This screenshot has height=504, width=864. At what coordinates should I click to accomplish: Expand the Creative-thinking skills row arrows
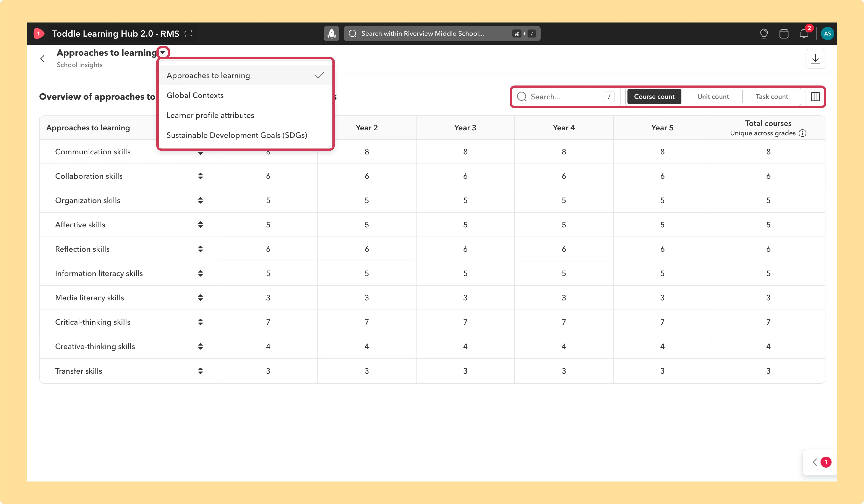coord(201,346)
